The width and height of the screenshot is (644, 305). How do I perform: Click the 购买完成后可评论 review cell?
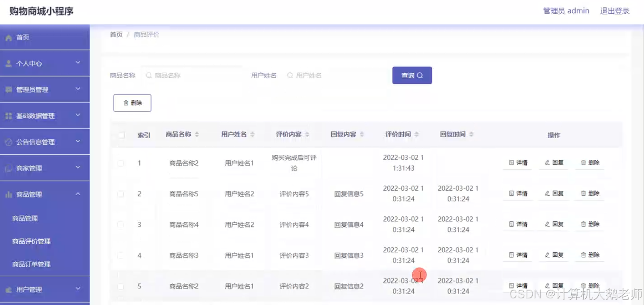[294, 163]
